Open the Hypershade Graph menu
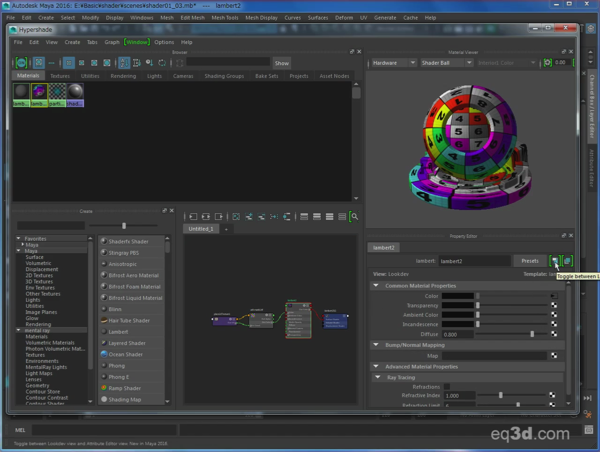Image resolution: width=600 pixels, height=452 pixels. (112, 43)
